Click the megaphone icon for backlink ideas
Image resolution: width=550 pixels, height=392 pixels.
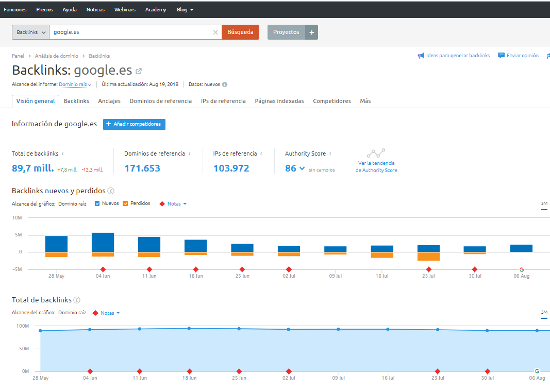(x=421, y=56)
